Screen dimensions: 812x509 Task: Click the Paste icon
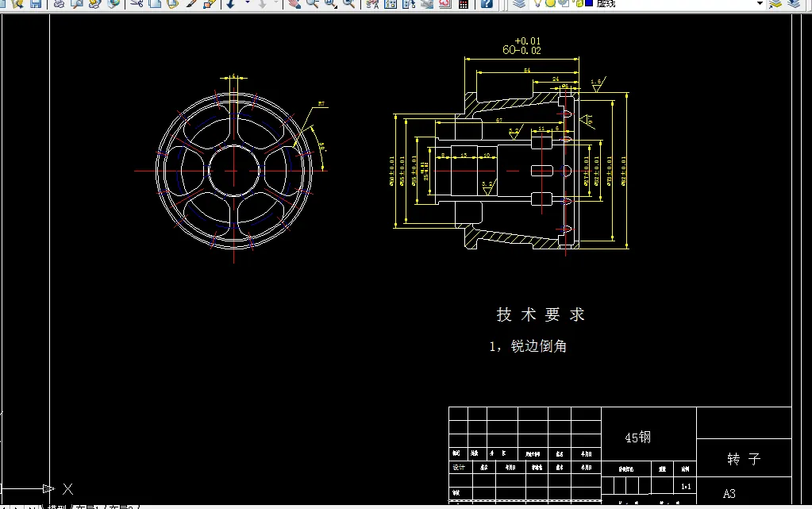pyautogui.click(x=172, y=4)
